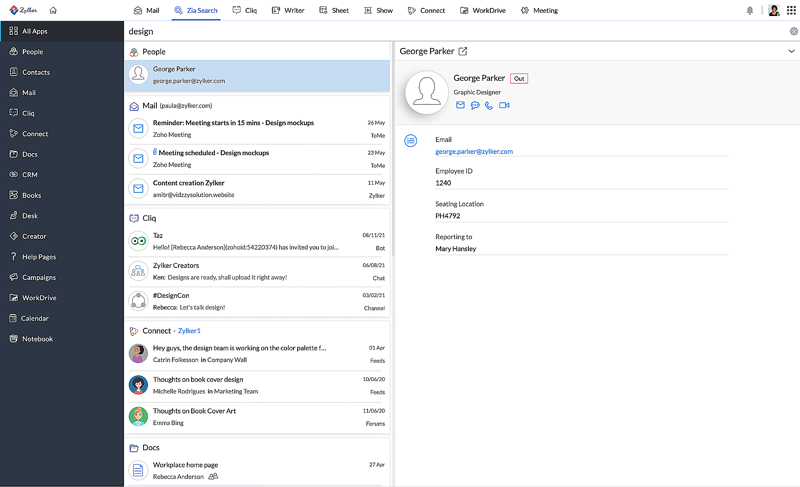Screen dimensions: 800x487
Task: Open #DesignCon channel result
Action: (258, 301)
